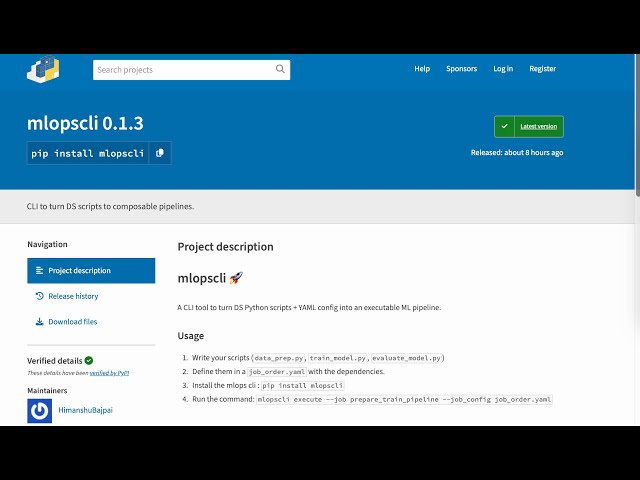
Task: Click the A CLI tool to turn DS sentence
Action: (x=309, y=307)
